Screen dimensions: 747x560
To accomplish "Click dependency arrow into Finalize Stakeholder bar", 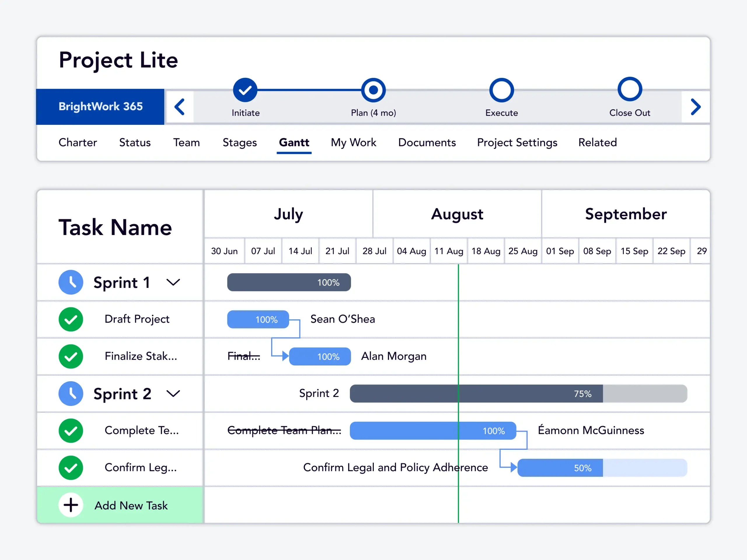I will tap(285, 356).
